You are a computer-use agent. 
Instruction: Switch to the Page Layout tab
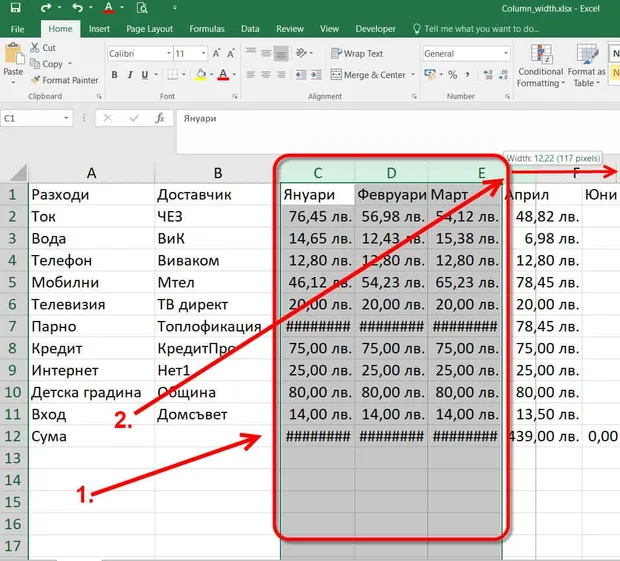[x=149, y=29]
